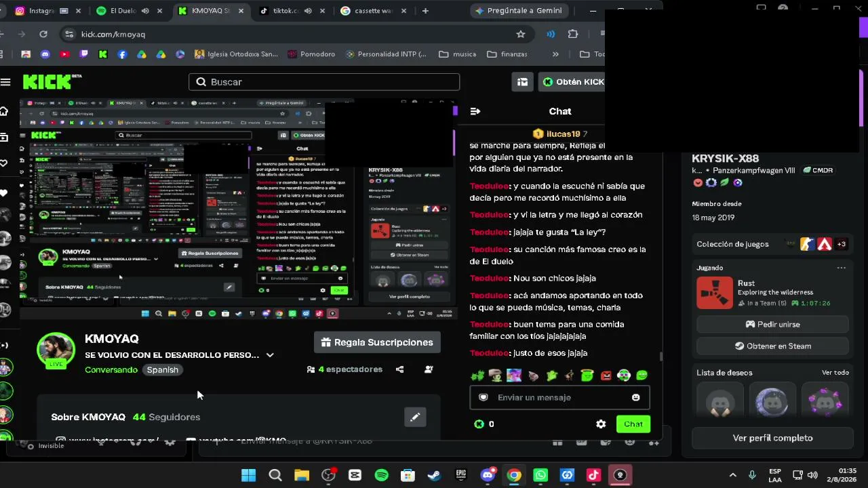The height and width of the screenshot is (488, 868).
Task: Open Discord from the Windows taskbar
Action: click(488, 475)
